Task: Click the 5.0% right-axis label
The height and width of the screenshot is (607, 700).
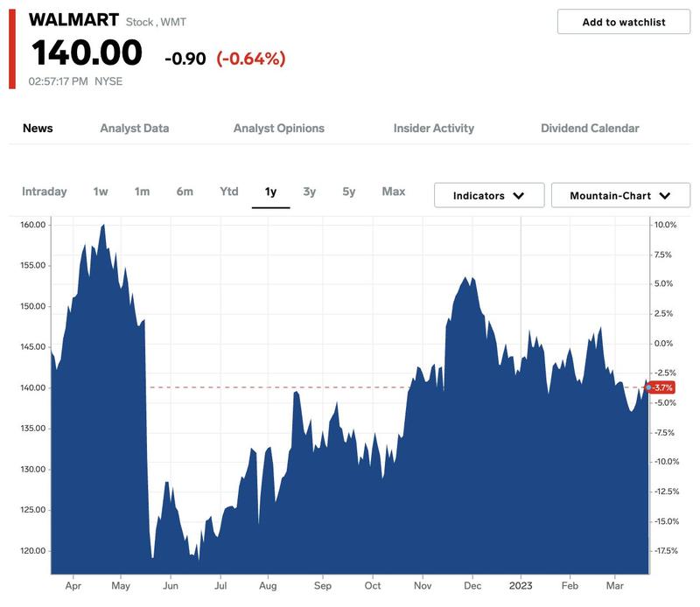Action: click(663, 283)
